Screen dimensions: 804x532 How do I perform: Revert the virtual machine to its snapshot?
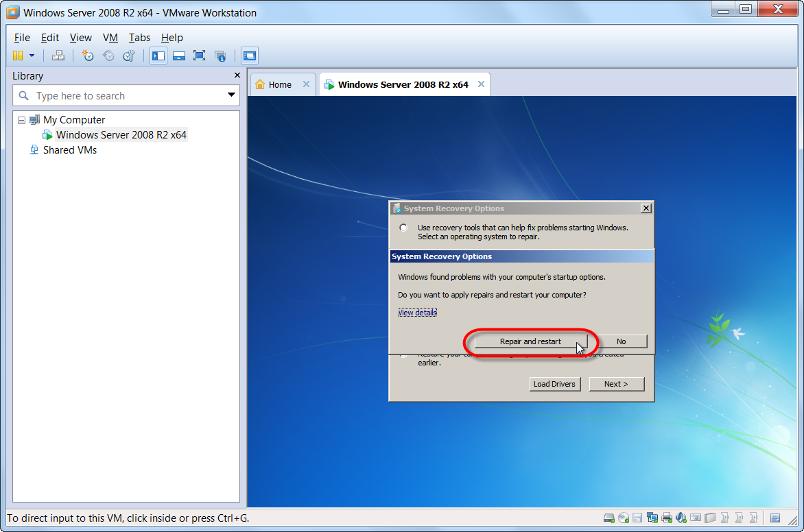pyautogui.click(x=108, y=56)
